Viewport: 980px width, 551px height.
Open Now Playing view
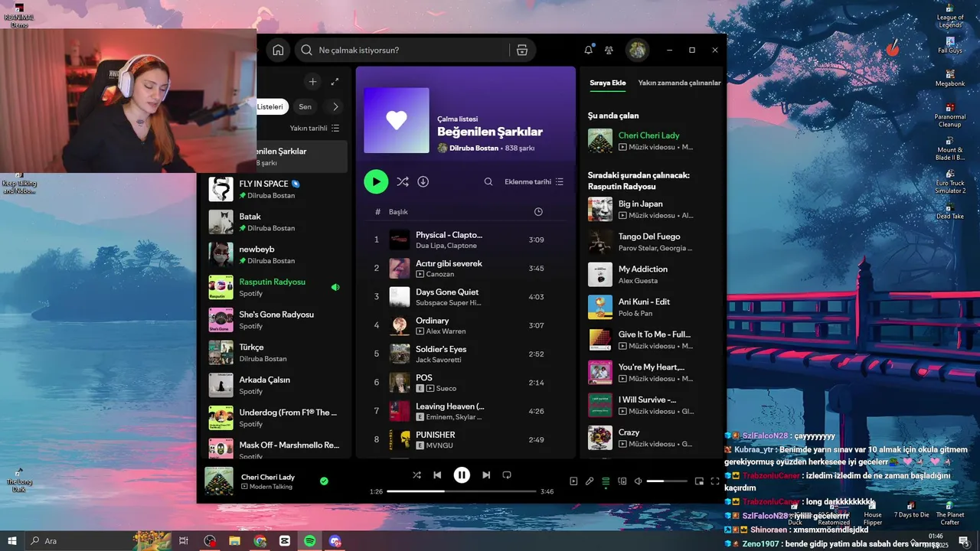point(573,481)
